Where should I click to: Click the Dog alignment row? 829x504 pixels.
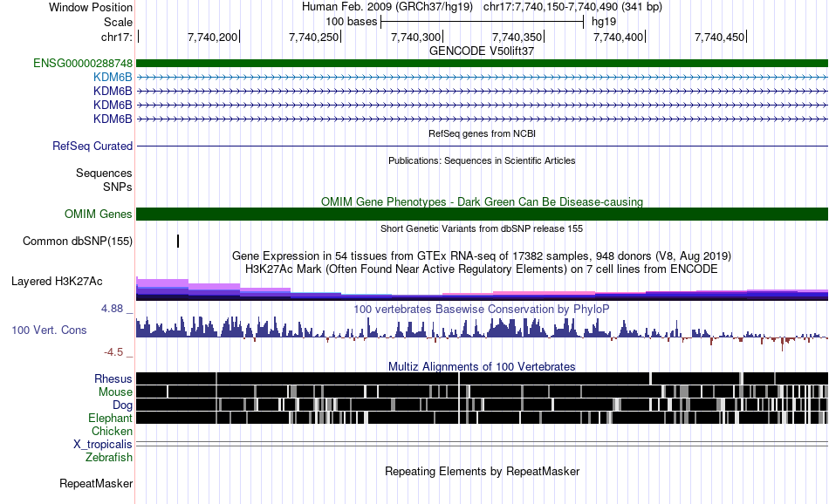pyautogui.click(x=483, y=405)
